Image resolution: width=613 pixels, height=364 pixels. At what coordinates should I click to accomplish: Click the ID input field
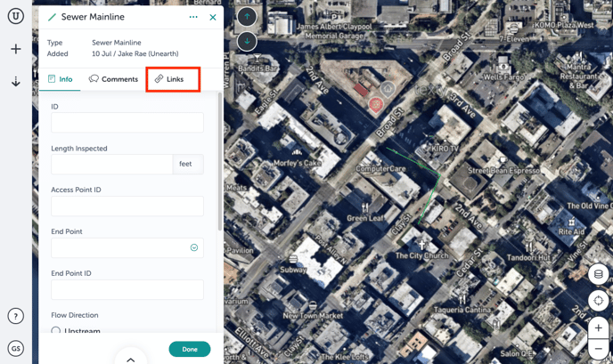click(x=127, y=123)
